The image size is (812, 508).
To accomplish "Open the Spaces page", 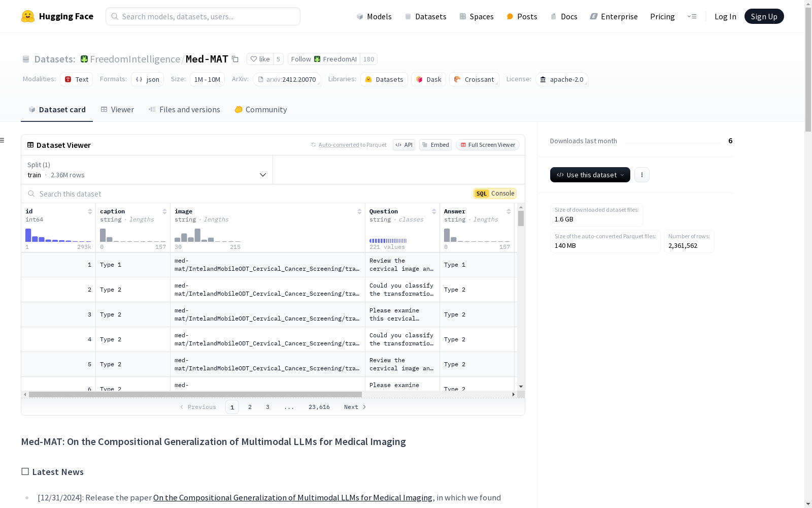I will click(x=477, y=16).
